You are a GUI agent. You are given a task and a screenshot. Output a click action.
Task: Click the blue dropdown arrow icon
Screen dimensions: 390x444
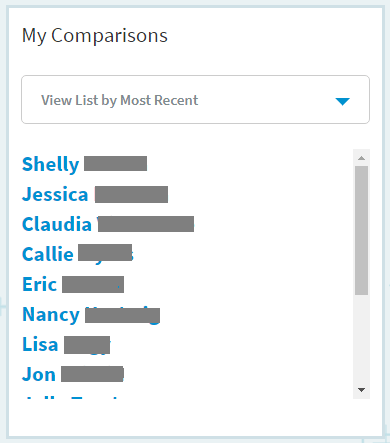click(x=342, y=101)
